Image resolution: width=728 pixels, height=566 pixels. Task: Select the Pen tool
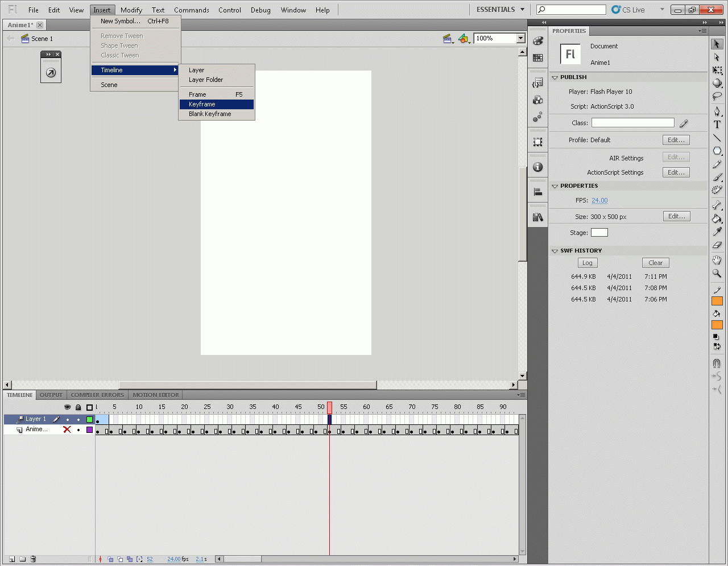tap(717, 111)
